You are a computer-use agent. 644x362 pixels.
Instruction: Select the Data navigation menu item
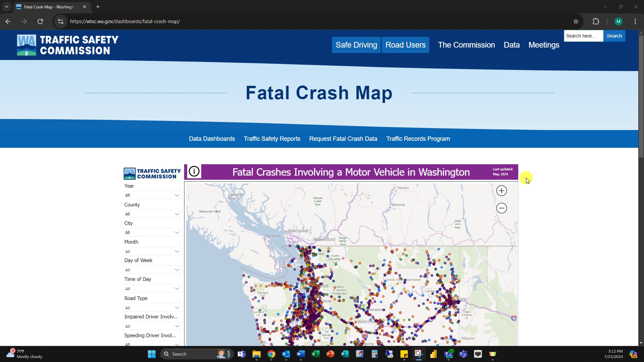click(x=511, y=45)
